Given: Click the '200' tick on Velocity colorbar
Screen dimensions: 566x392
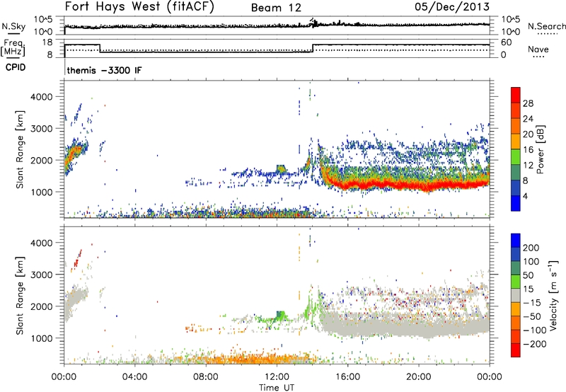Looking at the screenshot, I should pyautogui.click(x=531, y=248).
